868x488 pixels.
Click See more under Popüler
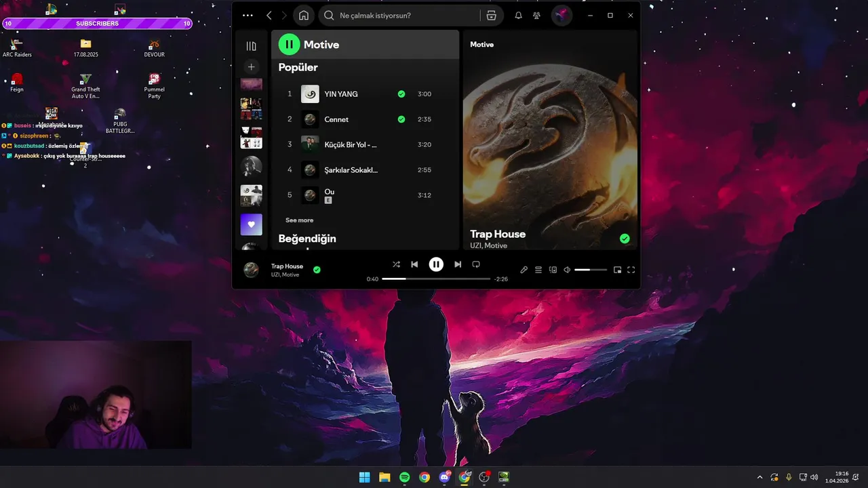pos(299,220)
